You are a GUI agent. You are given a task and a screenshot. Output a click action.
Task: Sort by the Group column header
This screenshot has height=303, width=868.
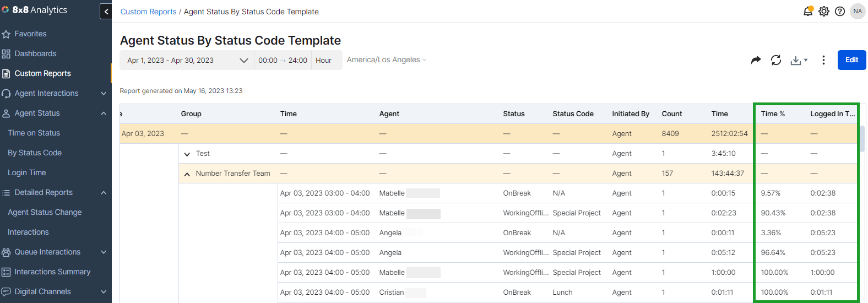click(x=191, y=114)
